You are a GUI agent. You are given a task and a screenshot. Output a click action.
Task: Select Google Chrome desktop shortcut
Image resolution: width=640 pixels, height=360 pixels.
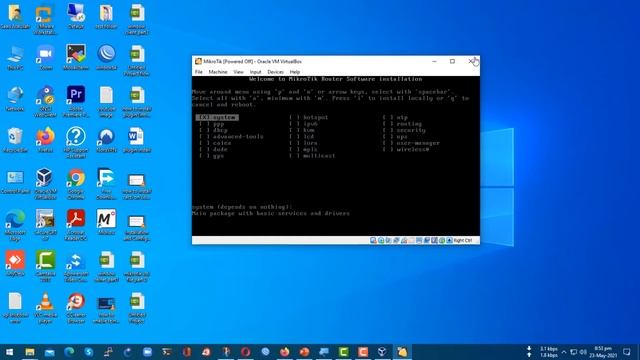(x=76, y=183)
